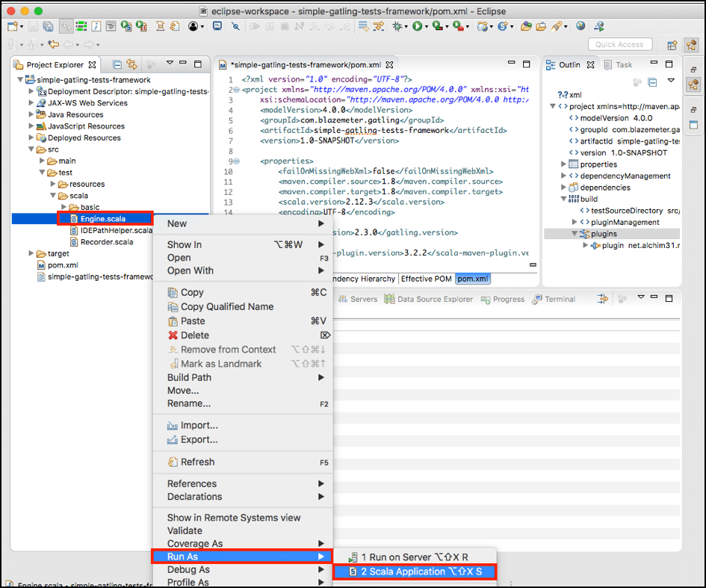Open the user profile toolbar icon

pyautogui.click(x=193, y=26)
